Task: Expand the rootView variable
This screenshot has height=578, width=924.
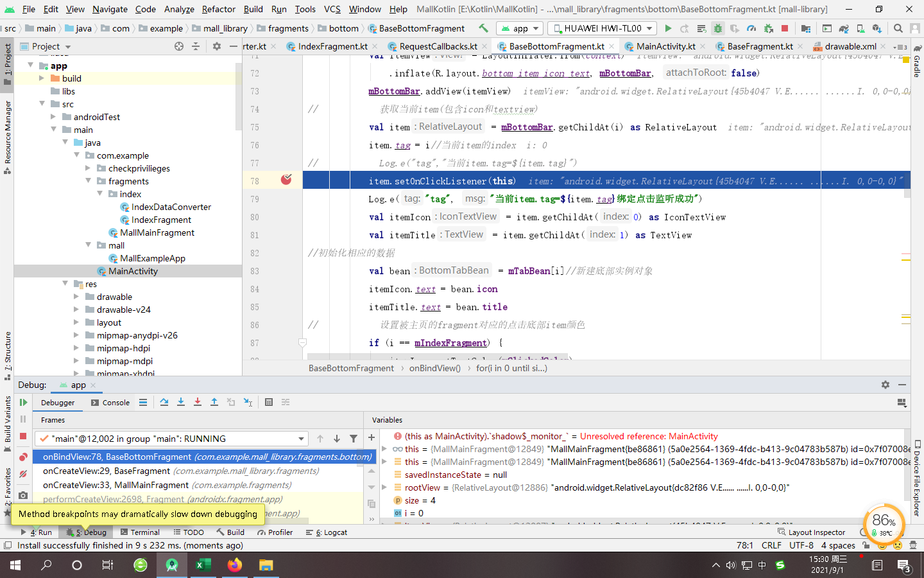Action: tap(384, 487)
